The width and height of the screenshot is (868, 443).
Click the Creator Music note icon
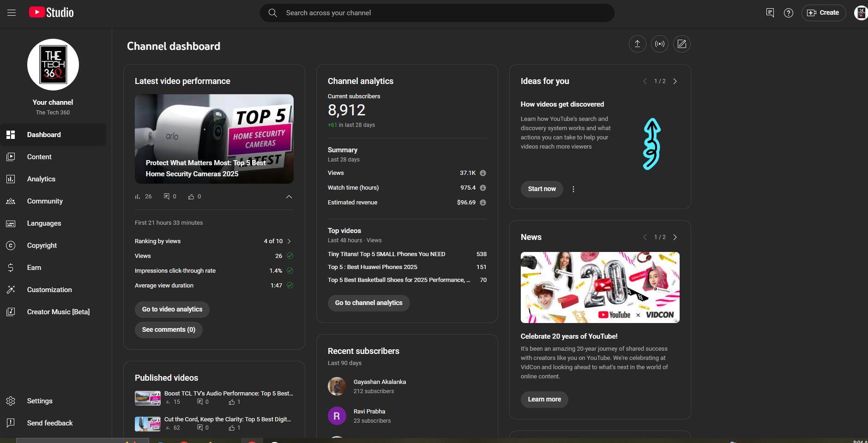point(11,312)
